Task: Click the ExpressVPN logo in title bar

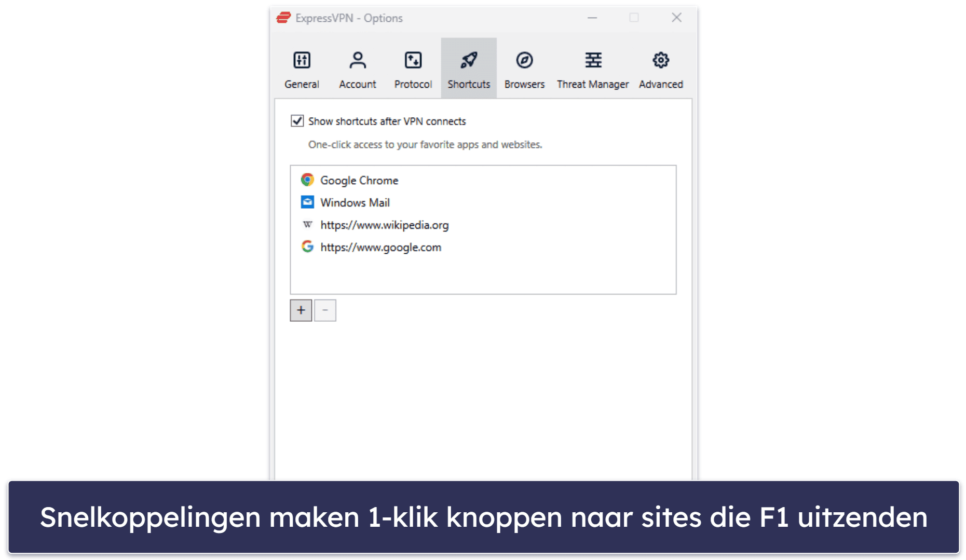Action: (283, 18)
